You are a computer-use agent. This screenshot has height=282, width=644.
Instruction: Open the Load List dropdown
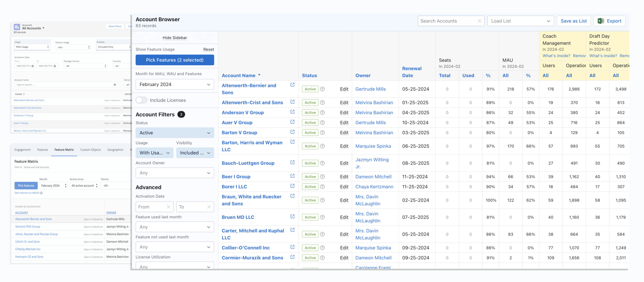click(520, 21)
